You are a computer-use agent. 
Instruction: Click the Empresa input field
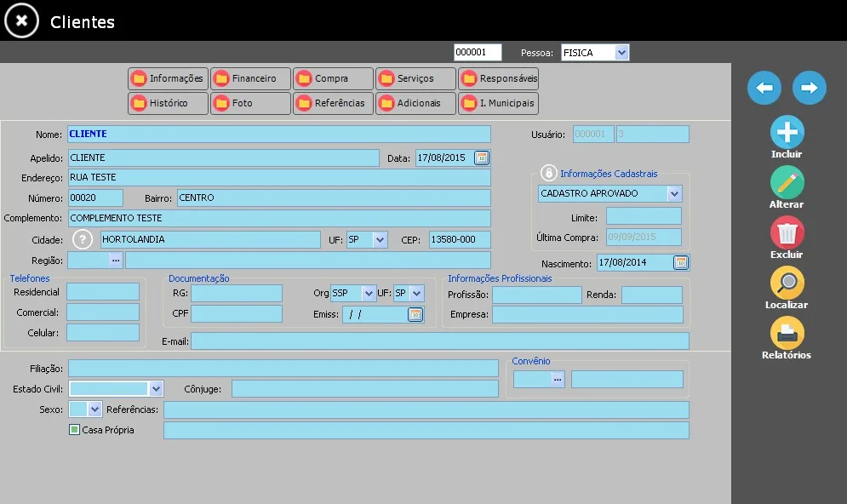pyautogui.click(x=587, y=314)
